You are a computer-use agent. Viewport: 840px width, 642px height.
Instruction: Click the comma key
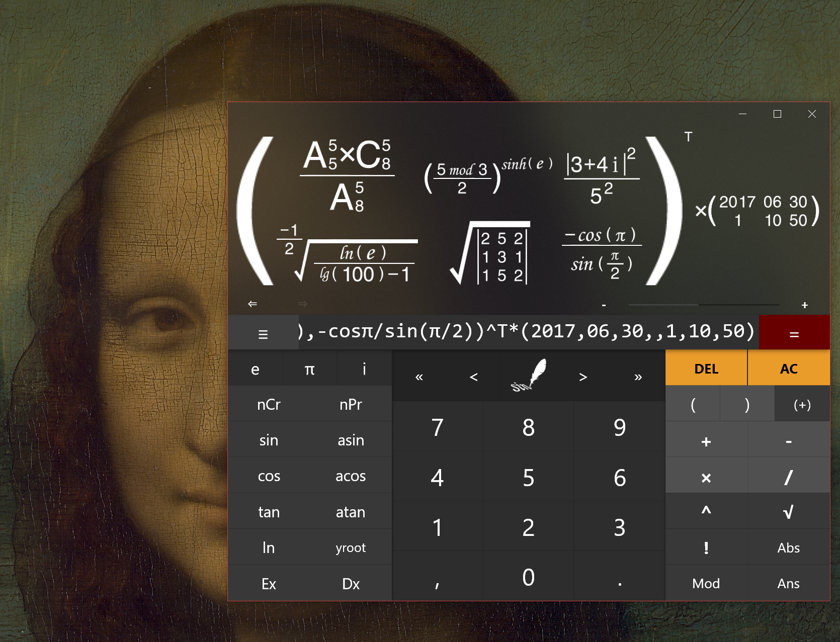437,577
